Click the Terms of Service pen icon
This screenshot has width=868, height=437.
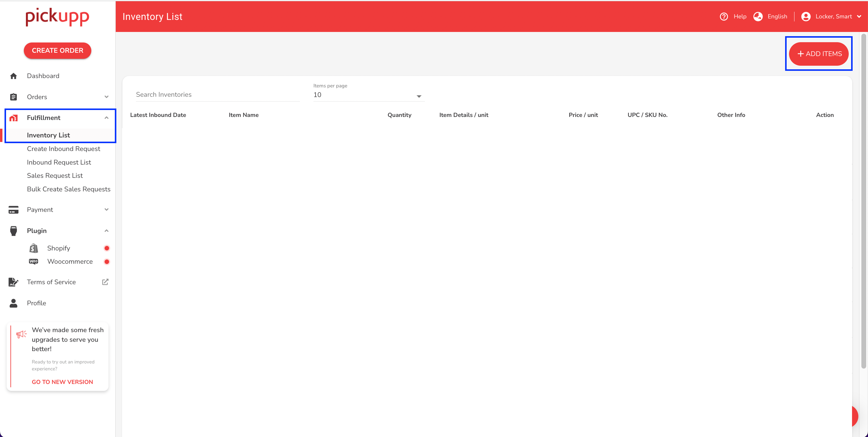coord(14,282)
